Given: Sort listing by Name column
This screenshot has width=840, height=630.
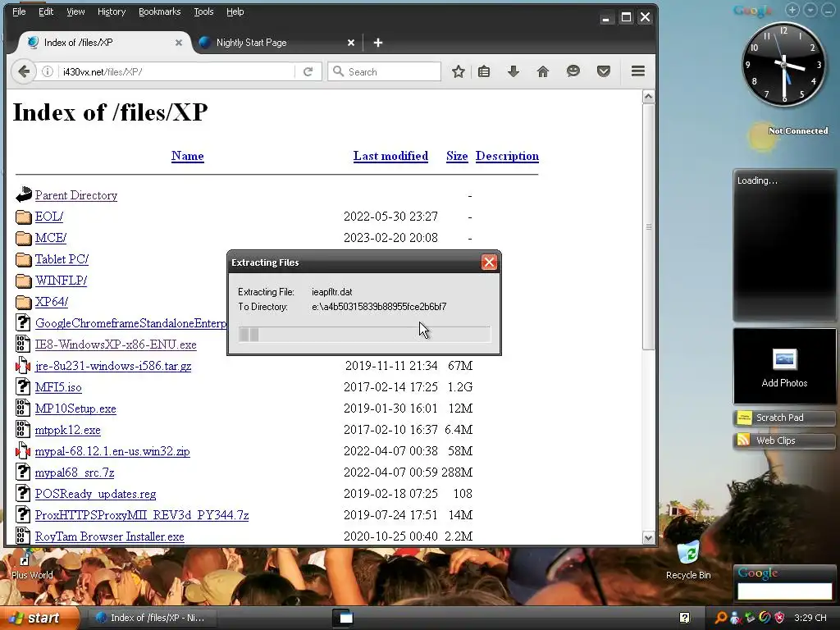Looking at the screenshot, I should (188, 156).
